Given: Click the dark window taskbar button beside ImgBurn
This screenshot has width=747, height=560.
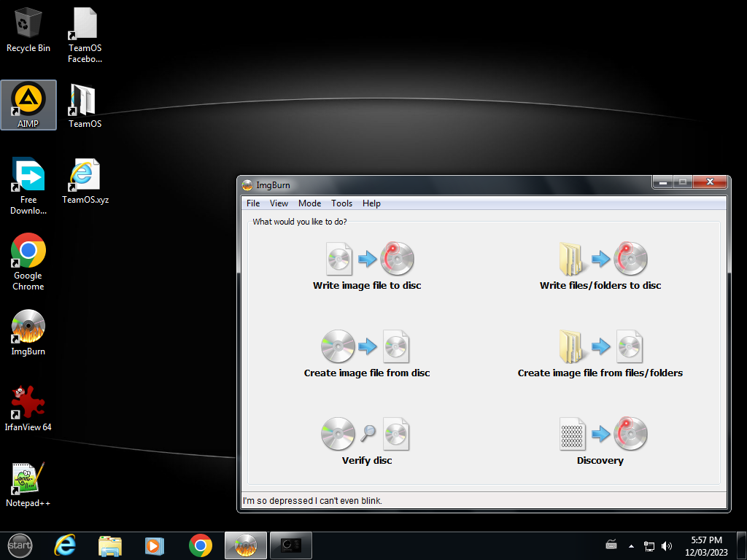Looking at the screenshot, I should tap(290, 545).
